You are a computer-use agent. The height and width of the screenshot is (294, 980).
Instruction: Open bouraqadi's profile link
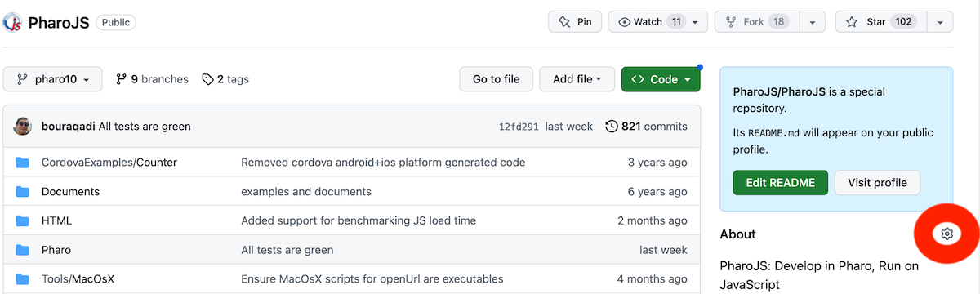tap(68, 127)
